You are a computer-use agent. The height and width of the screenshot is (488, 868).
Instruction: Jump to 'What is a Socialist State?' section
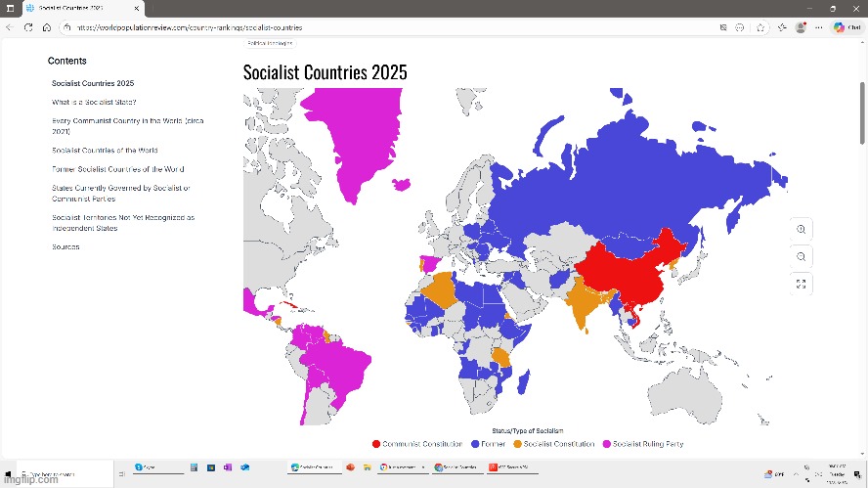[x=94, y=103]
